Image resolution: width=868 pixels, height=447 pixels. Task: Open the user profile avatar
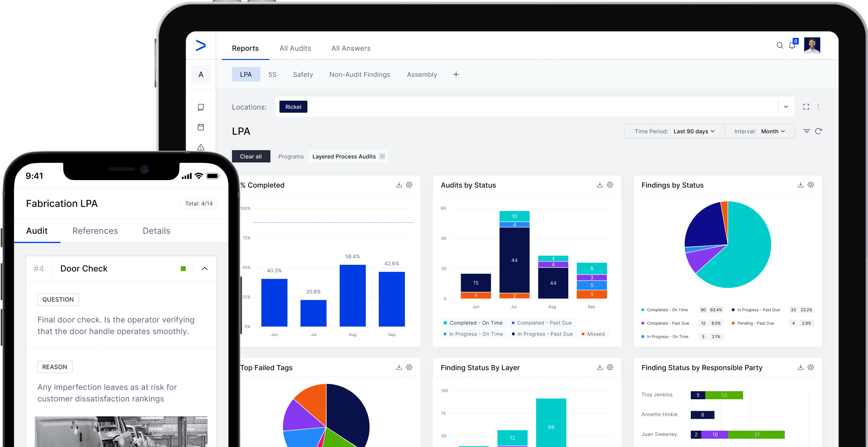pos(812,45)
